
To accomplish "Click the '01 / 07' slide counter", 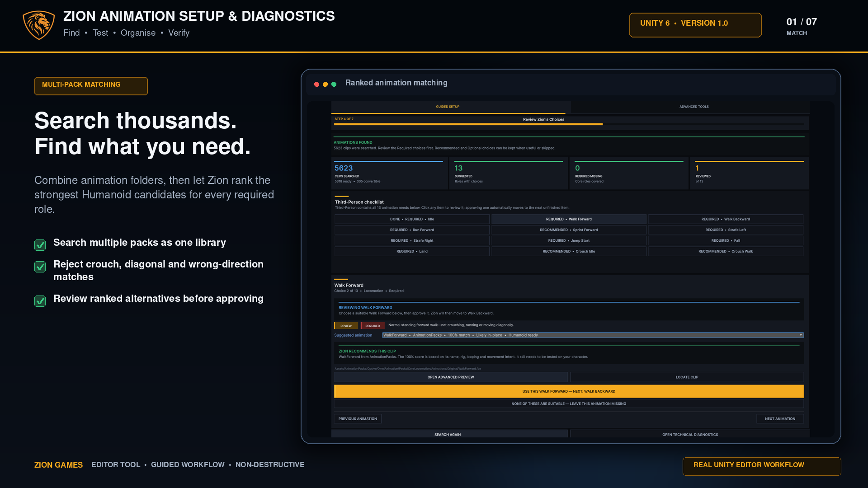I will point(802,22).
